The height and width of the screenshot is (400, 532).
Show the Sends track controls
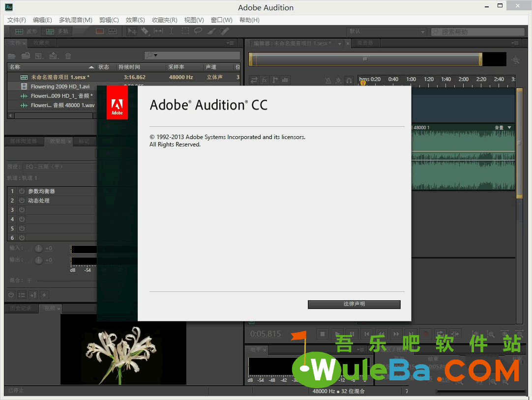coord(275,80)
